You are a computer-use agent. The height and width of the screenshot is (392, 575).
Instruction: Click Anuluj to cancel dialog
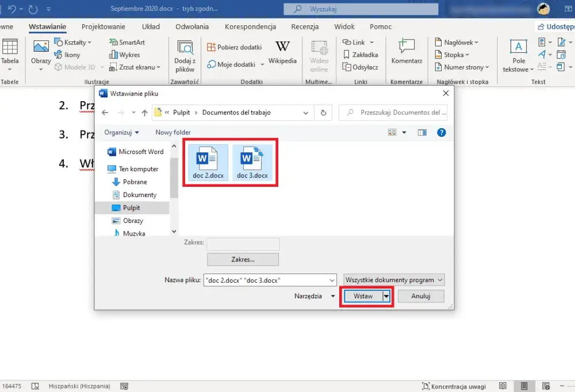click(421, 296)
